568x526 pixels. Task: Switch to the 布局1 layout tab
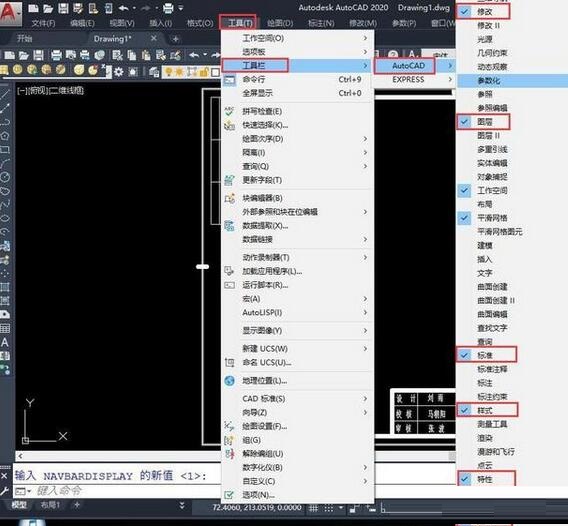[x=50, y=505]
